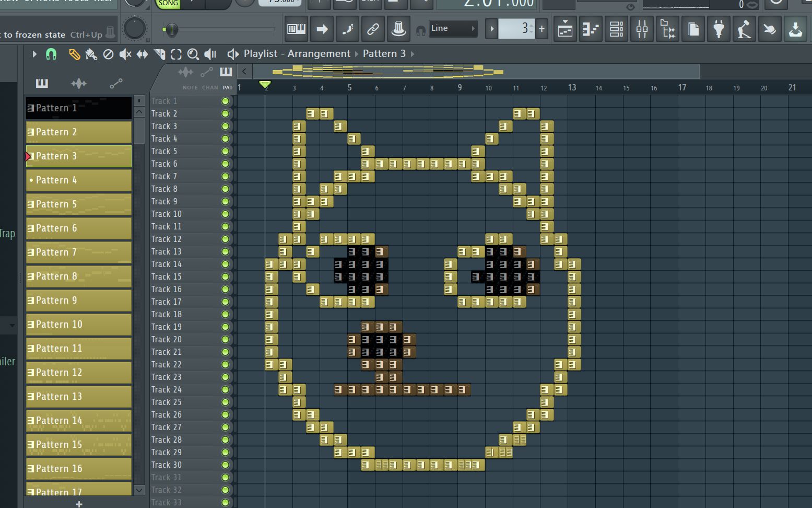The height and width of the screenshot is (508, 812).
Task: Switch picker to the automation clips tab
Action: coord(116,83)
